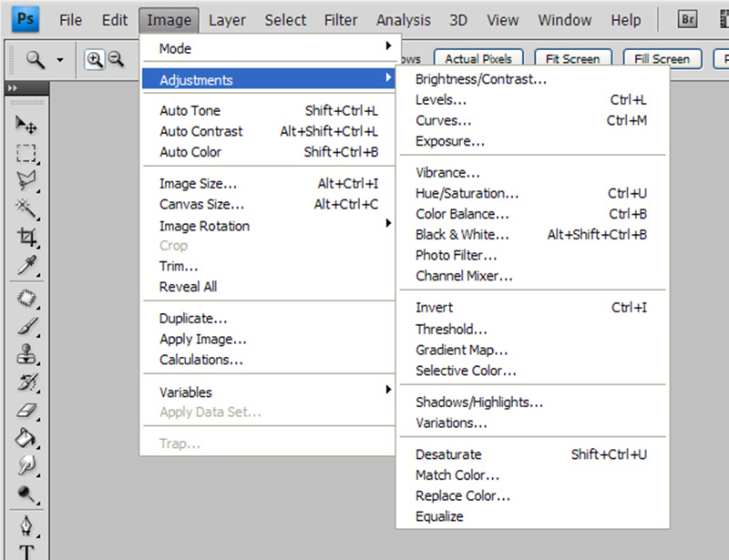Select the Eraser tool
The width and height of the screenshot is (729, 560).
[26, 411]
